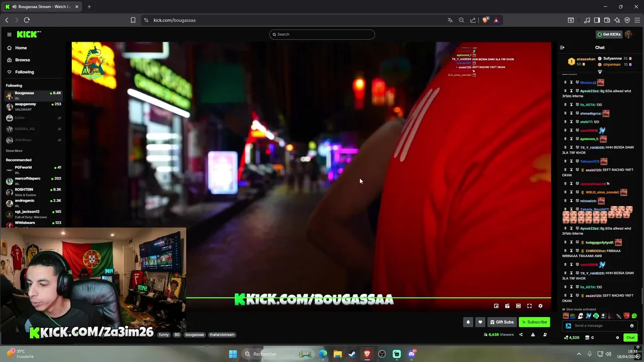
Task: Toggle notifications bell for the channel
Action: point(468,322)
